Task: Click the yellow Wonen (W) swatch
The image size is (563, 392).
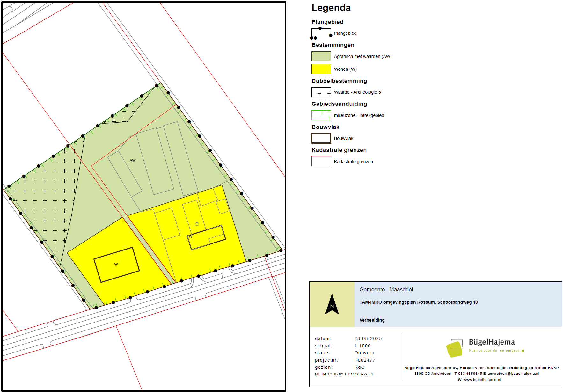Action: click(x=321, y=69)
